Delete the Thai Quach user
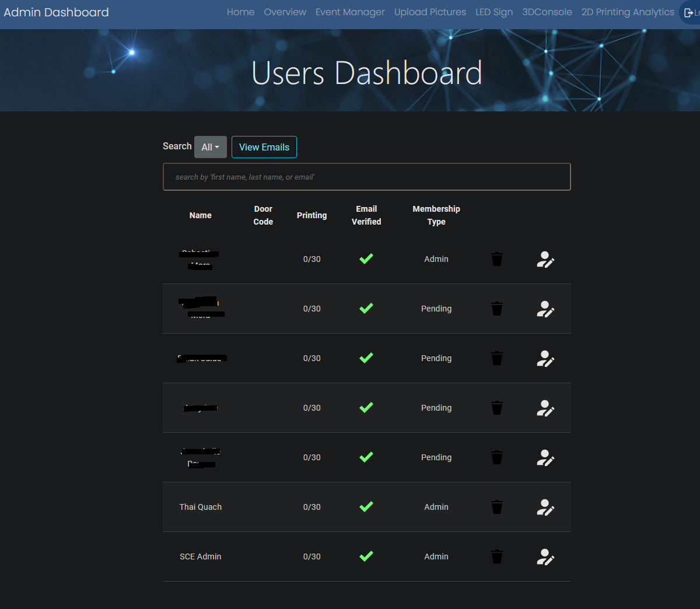 pyautogui.click(x=496, y=507)
